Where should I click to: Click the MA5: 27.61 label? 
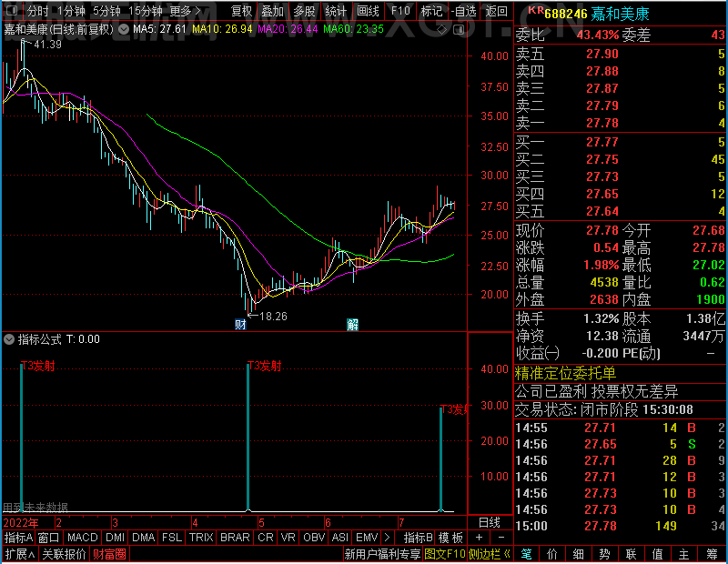[x=160, y=29]
